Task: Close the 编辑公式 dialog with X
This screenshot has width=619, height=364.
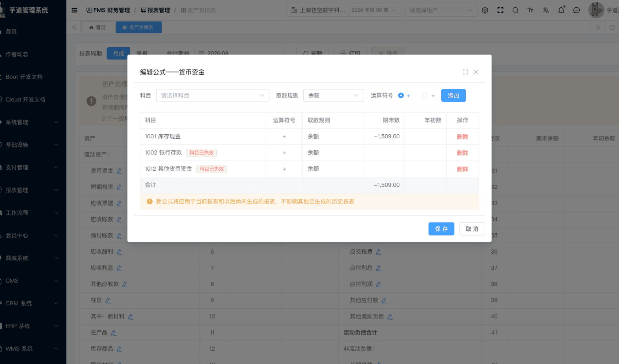Action: click(476, 72)
